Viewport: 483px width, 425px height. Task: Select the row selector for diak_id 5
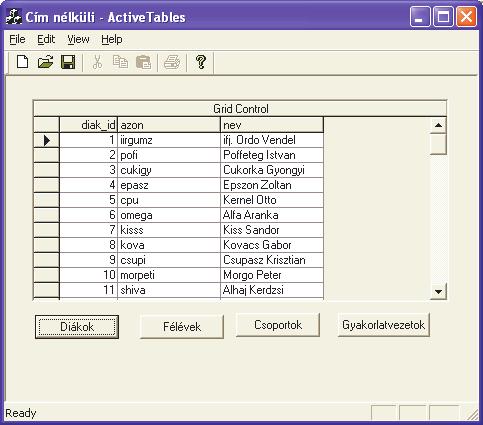(46, 200)
